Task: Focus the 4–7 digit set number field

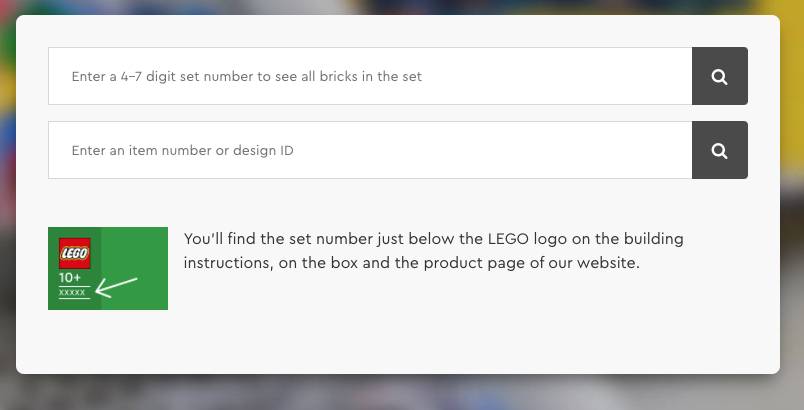Action: click(x=370, y=76)
